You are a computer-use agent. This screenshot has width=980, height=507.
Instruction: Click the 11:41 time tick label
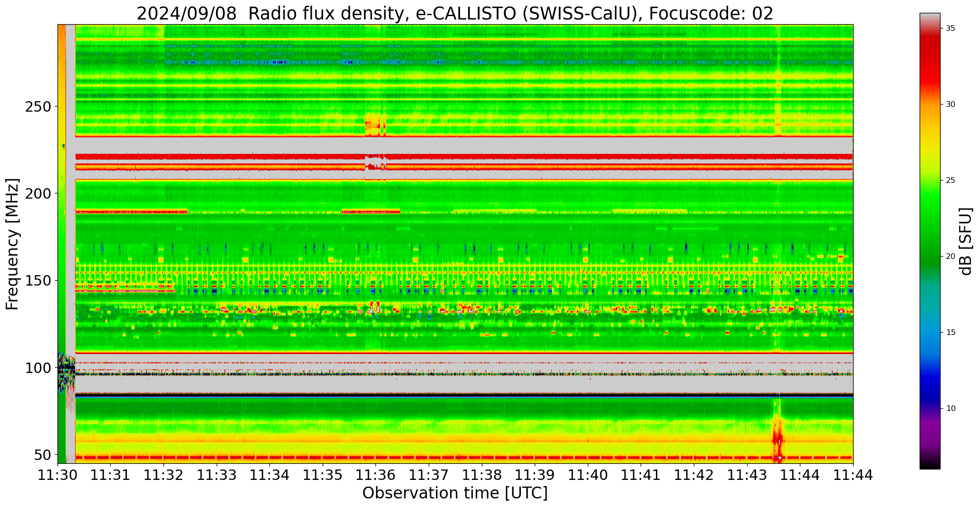(641, 475)
